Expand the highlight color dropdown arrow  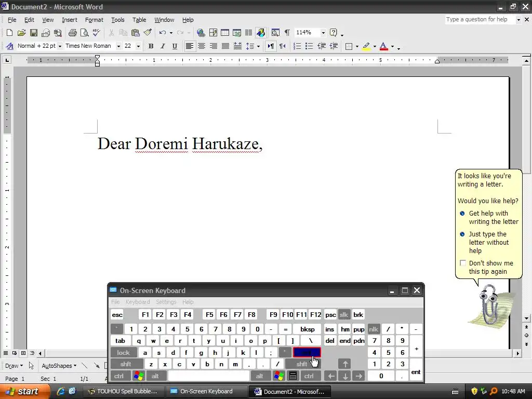pos(375,46)
